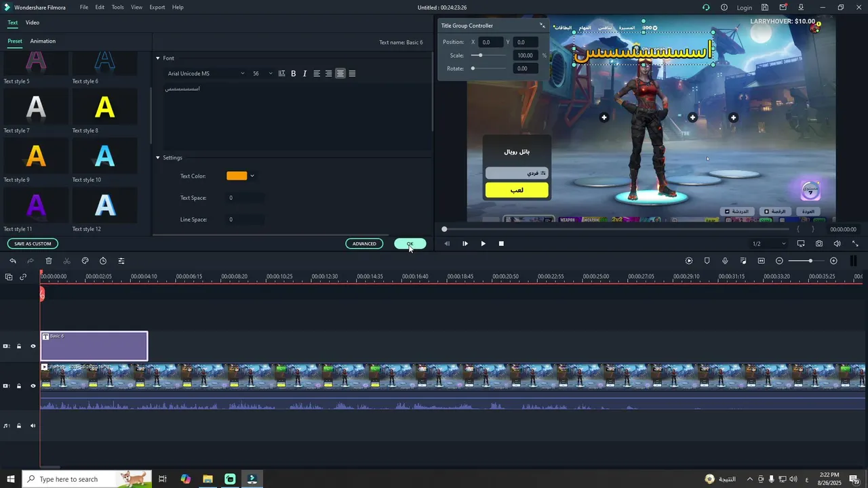The width and height of the screenshot is (868, 488).
Task: Add a marker with the marker icon
Action: (x=707, y=261)
